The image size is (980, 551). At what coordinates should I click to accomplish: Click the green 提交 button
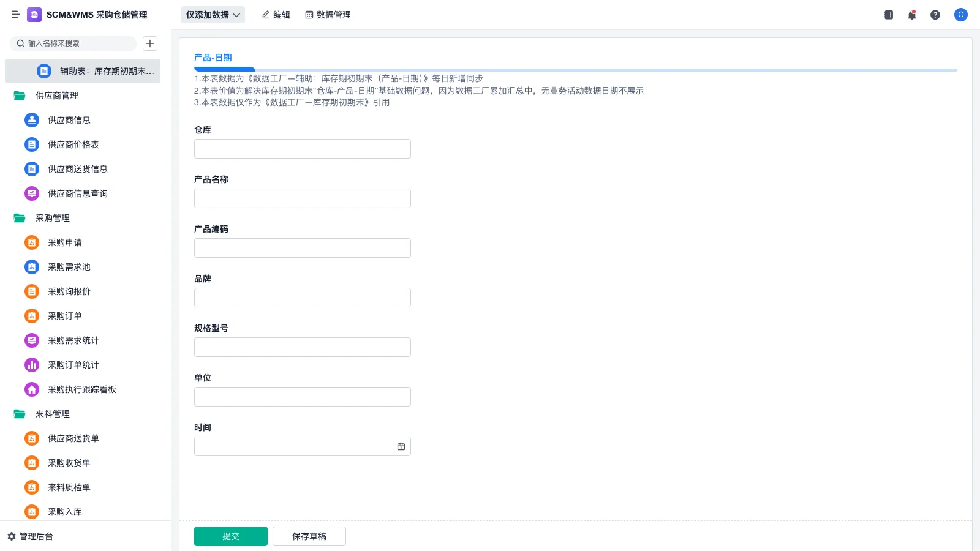pyautogui.click(x=231, y=536)
